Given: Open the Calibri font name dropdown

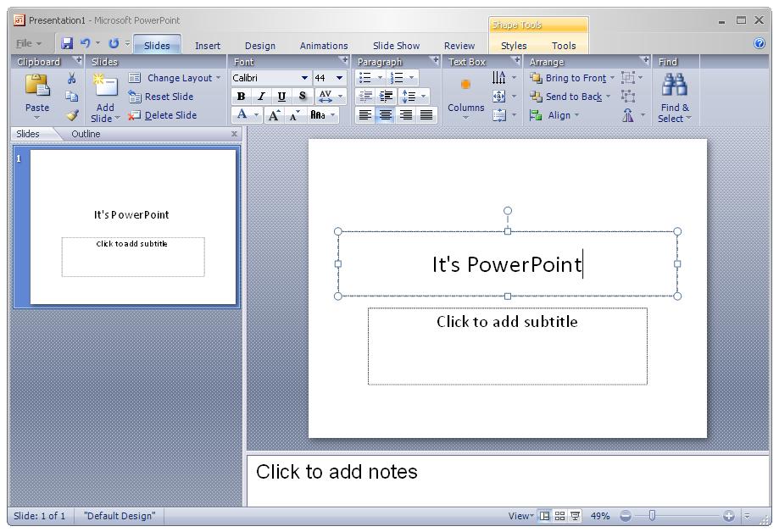Looking at the screenshot, I should tap(304, 78).
